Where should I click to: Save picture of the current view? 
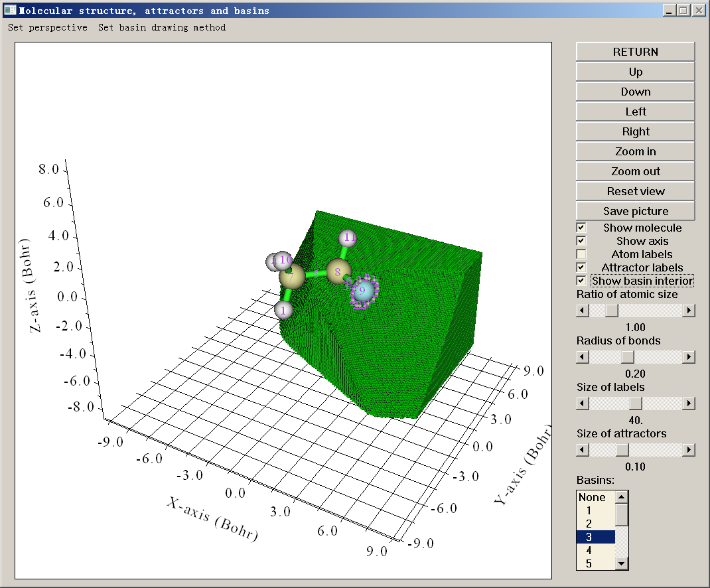coord(635,211)
